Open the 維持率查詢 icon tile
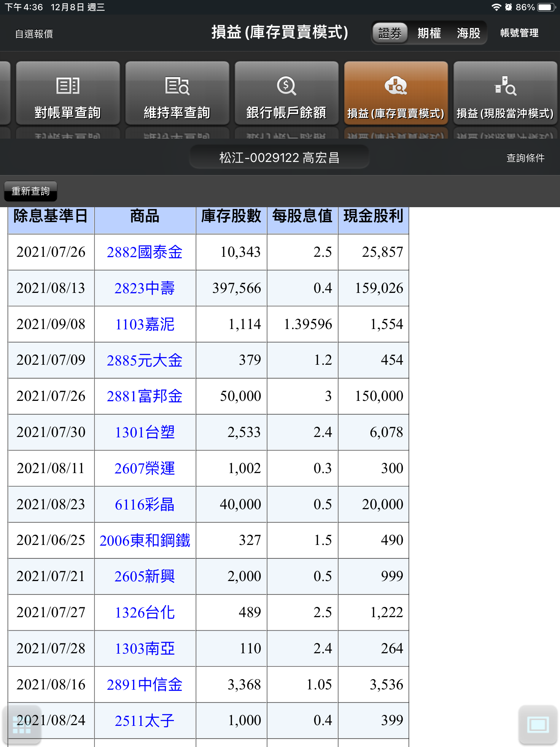The width and height of the screenshot is (560, 747). tap(177, 94)
